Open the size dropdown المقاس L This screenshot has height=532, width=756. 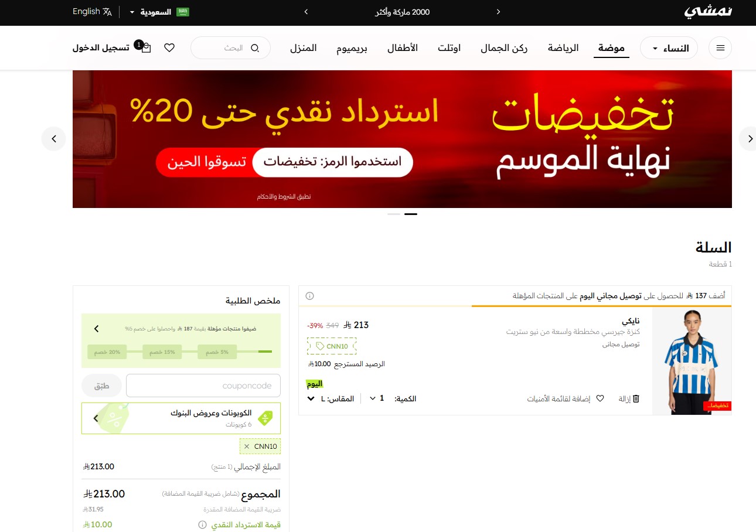point(331,398)
